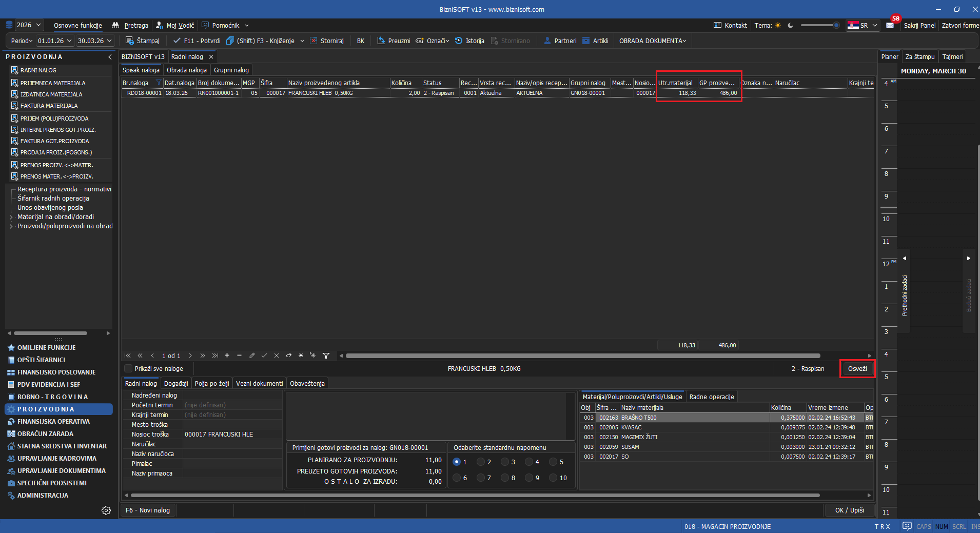Open the Radne operacije tab

tap(711, 397)
